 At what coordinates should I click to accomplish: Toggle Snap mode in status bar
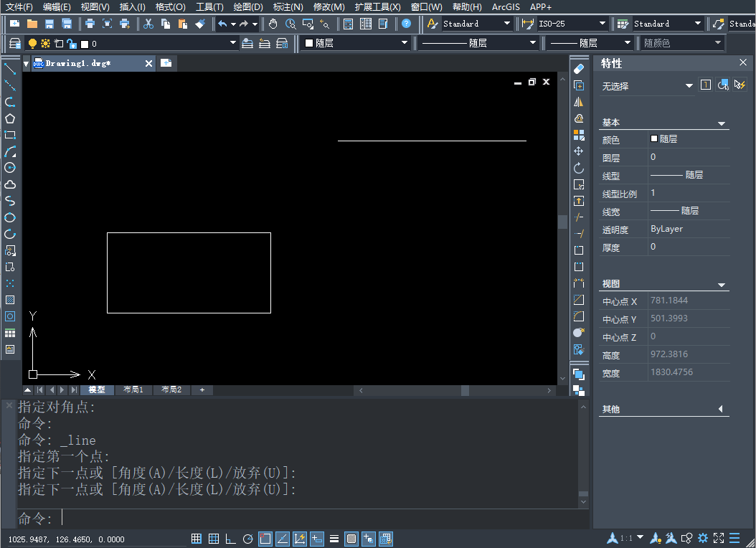pos(197,539)
